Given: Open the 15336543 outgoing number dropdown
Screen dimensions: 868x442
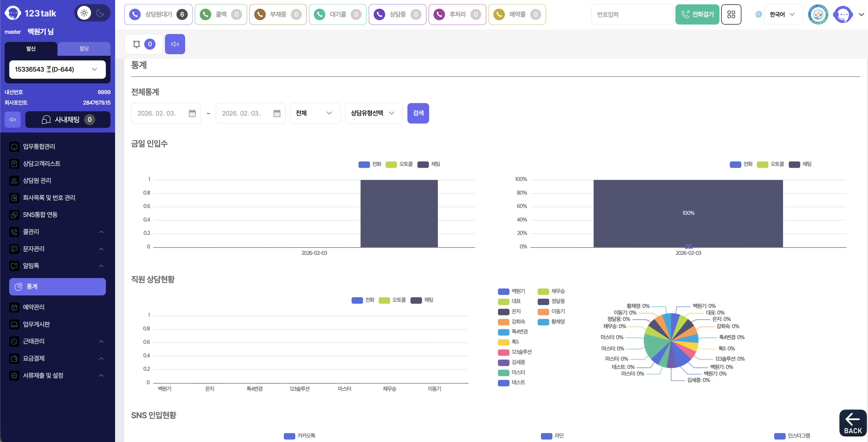Looking at the screenshot, I should 57,69.
